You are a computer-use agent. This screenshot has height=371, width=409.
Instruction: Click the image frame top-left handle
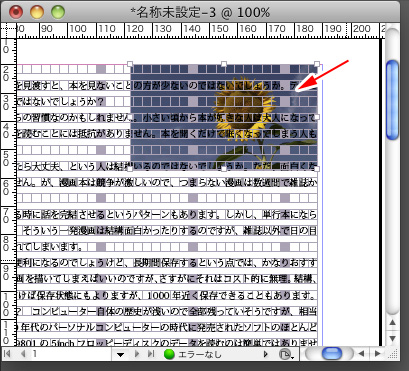point(130,64)
